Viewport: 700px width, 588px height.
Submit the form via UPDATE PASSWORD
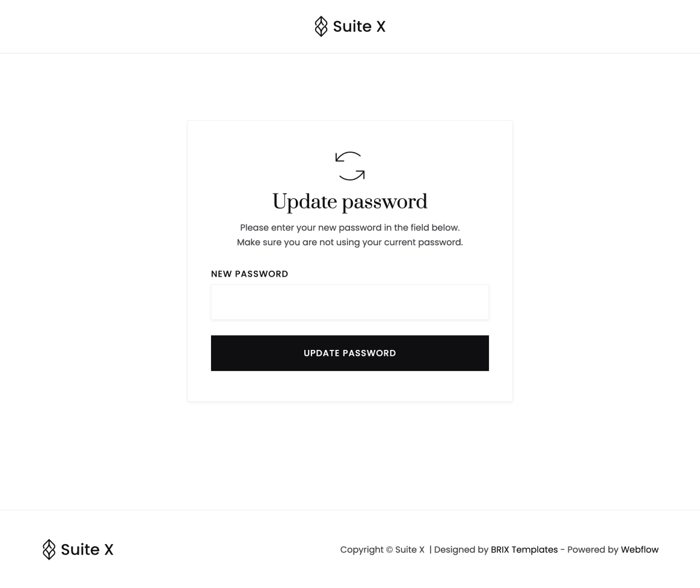[x=349, y=353]
